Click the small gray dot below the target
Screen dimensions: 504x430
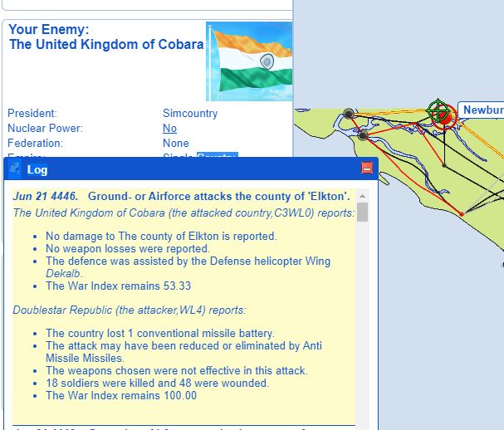[x=444, y=166]
